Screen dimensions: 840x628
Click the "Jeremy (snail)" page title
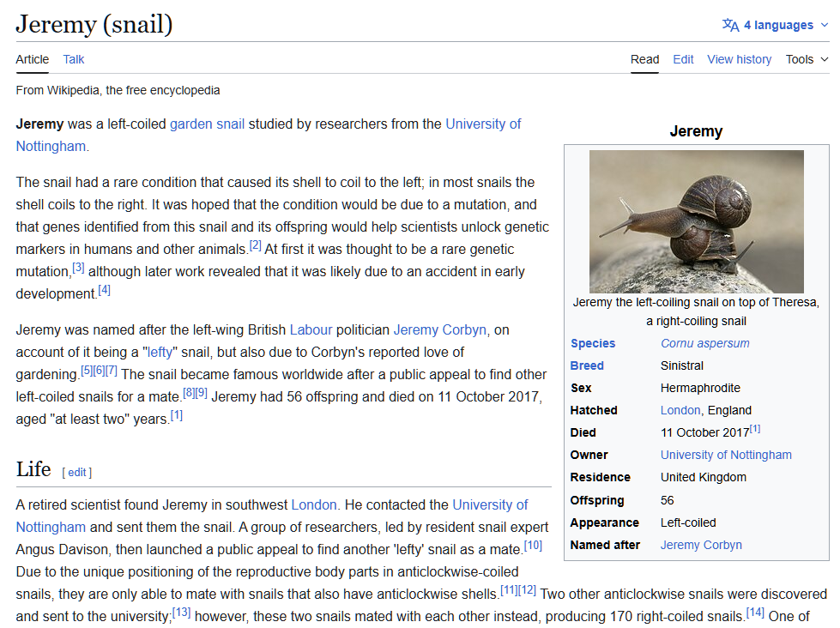[94, 24]
